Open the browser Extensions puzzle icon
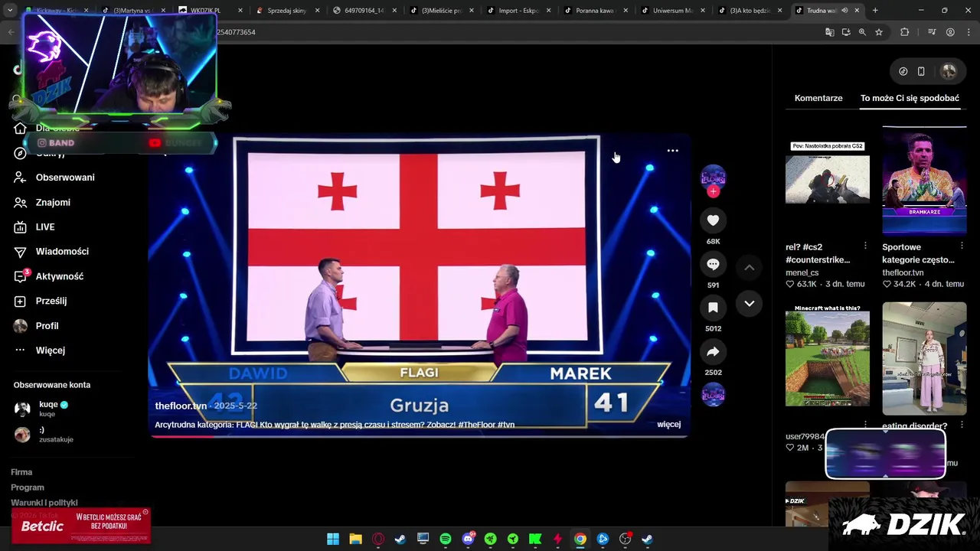The width and height of the screenshot is (980, 551). click(904, 32)
